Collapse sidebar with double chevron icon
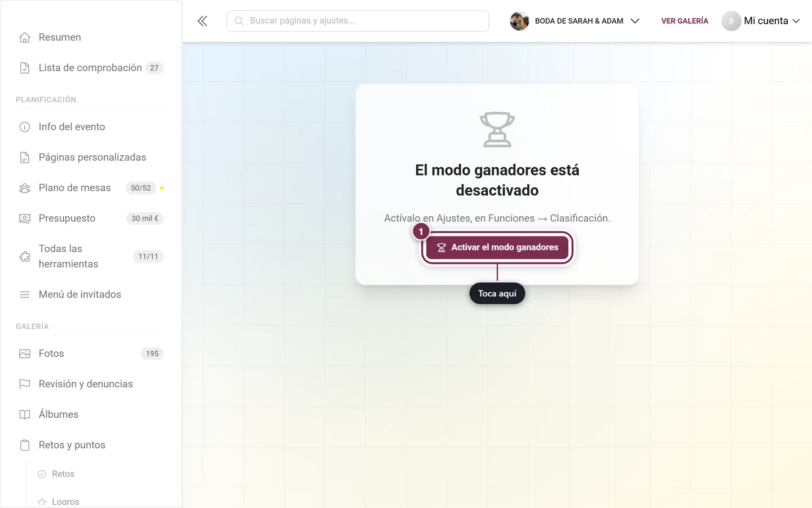 tap(202, 21)
